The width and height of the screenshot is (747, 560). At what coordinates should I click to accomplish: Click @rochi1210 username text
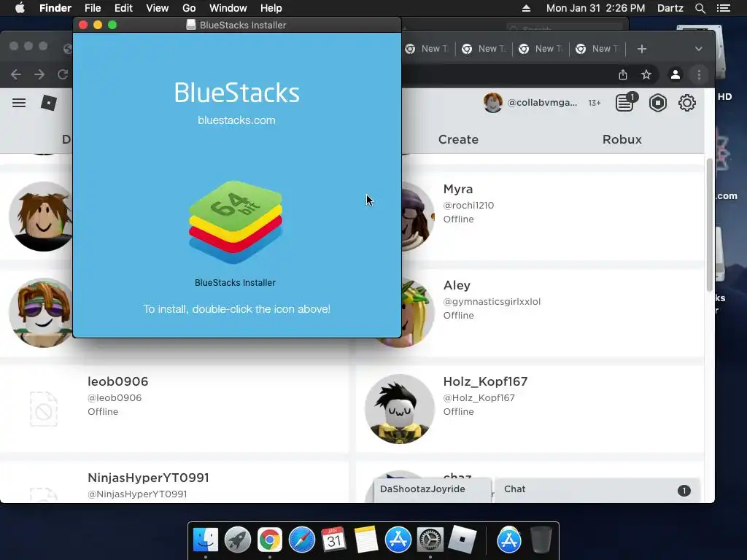(468, 205)
